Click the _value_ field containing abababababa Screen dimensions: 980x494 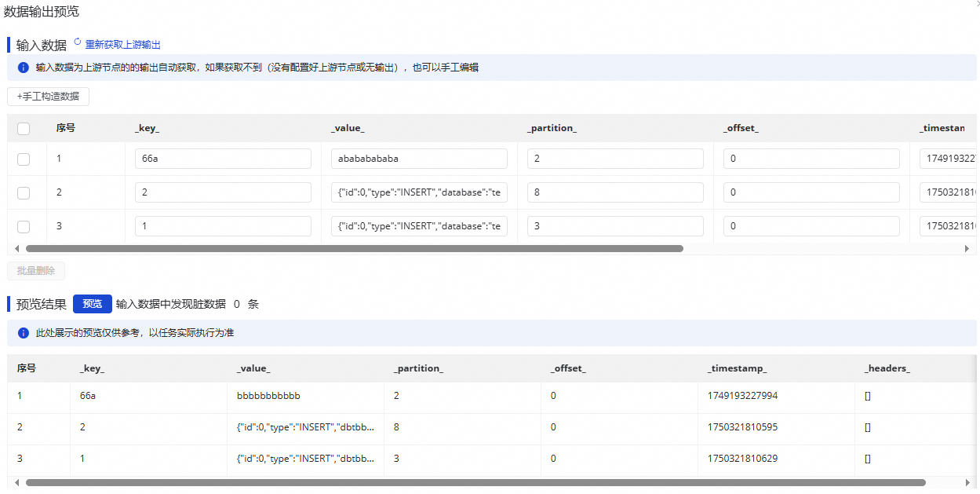pyautogui.click(x=419, y=159)
